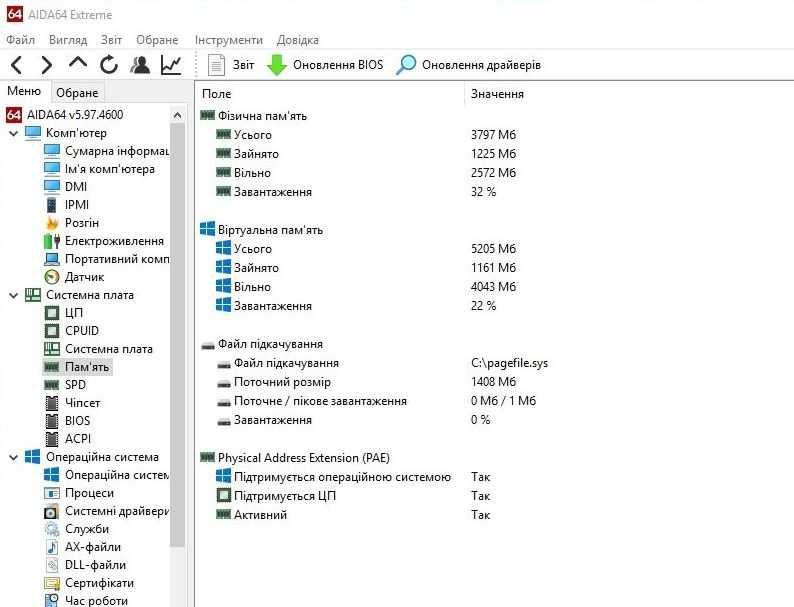Collapse the Комп'ютер tree node
794x607 pixels.
click(x=14, y=133)
